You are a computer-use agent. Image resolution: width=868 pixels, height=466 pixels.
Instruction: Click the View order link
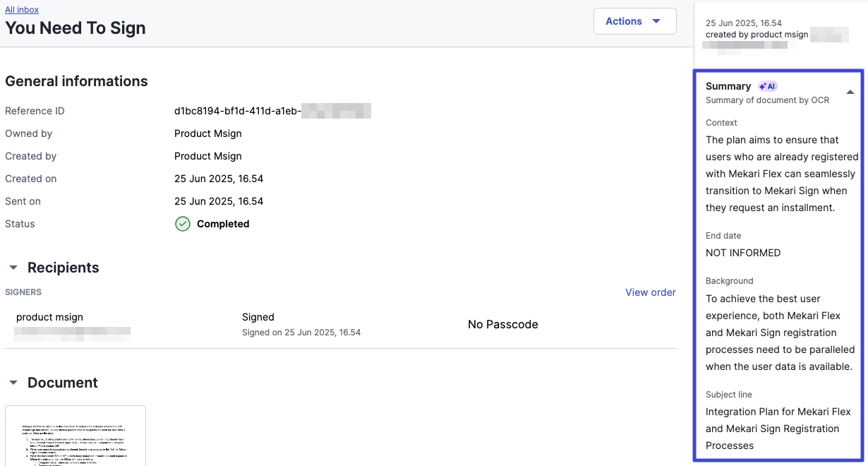[650, 292]
